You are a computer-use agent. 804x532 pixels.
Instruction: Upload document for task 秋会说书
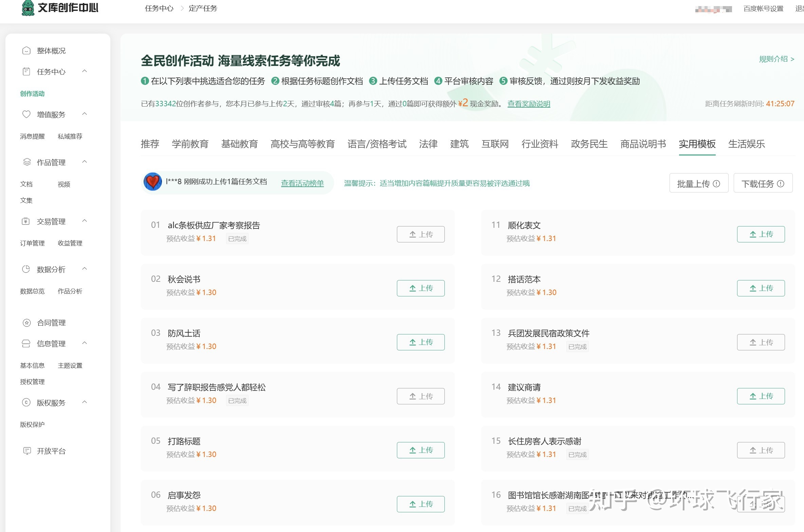[x=421, y=288]
